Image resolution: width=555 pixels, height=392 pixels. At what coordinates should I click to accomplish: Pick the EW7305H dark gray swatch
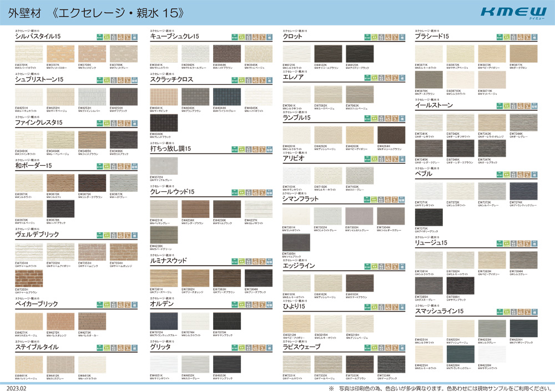click(296, 242)
